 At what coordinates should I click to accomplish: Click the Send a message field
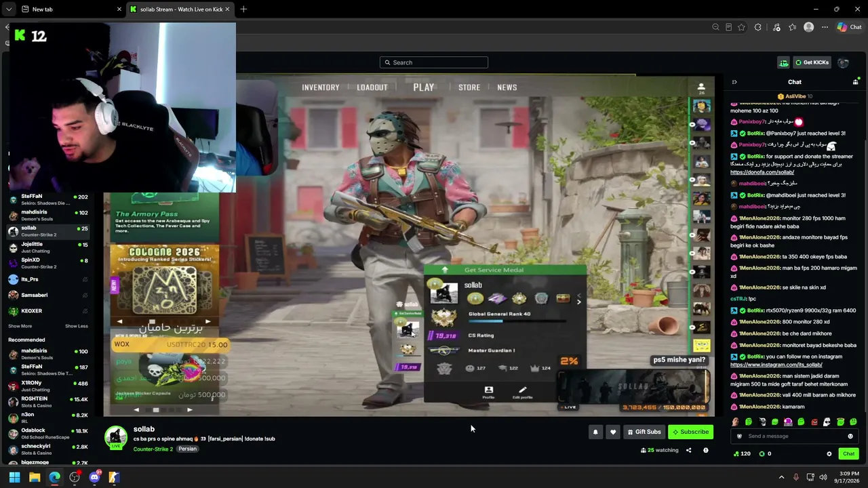(795, 436)
